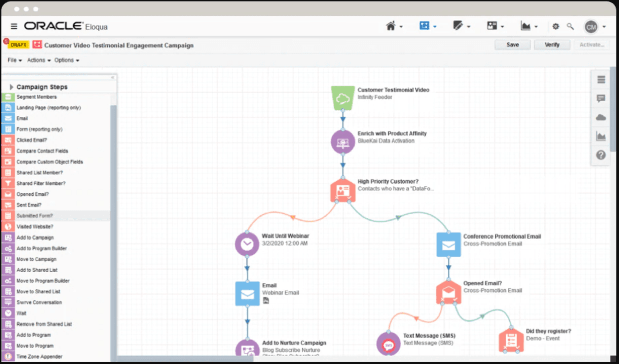This screenshot has height=364, width=619.
Task: Select the Wait Until Webinar clock node
Action: click(x=247, y=244)
